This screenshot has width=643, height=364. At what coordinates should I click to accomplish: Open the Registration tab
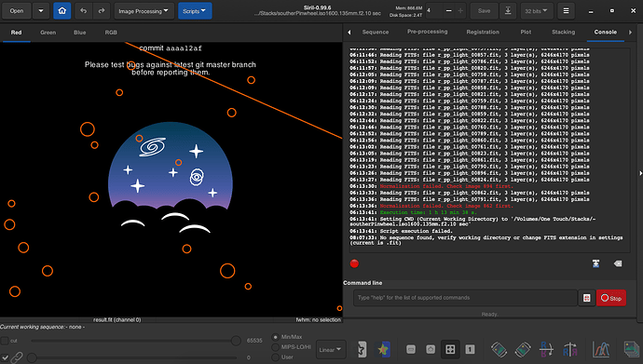coord(483,32)
